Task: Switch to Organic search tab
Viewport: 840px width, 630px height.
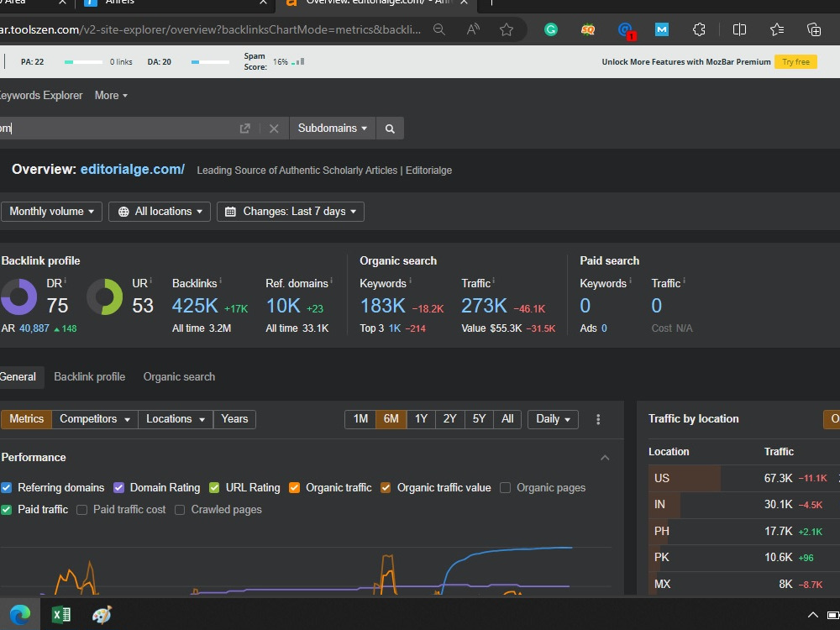Action: (179, 377)
